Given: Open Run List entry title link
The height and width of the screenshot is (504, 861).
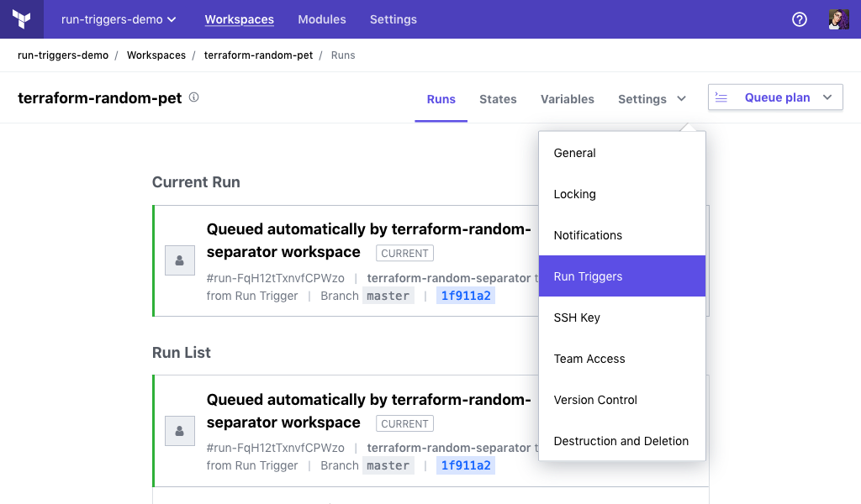Looking at the screenshot, I should click(x=368, y=411).
